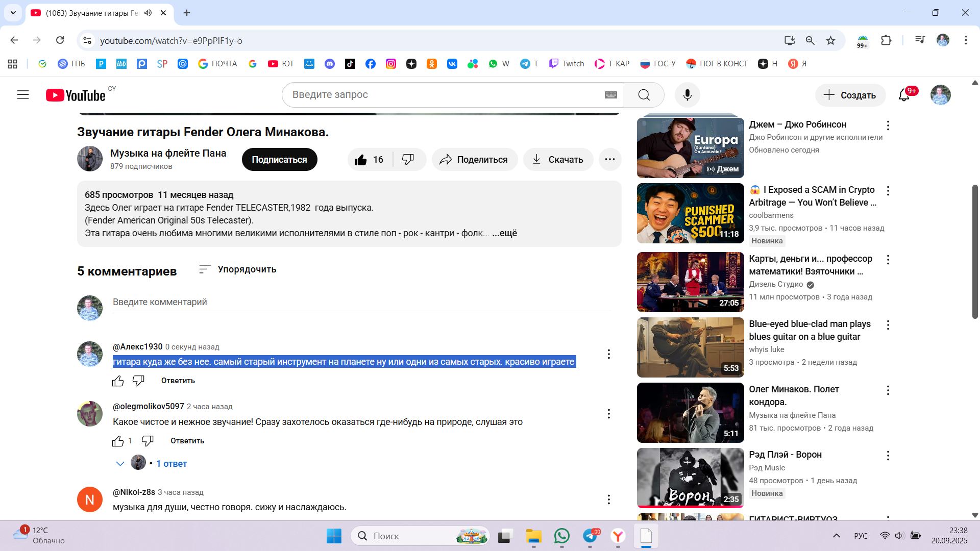
Task: Like the comment by olegmolikov5097
Action: click(118, 441)
